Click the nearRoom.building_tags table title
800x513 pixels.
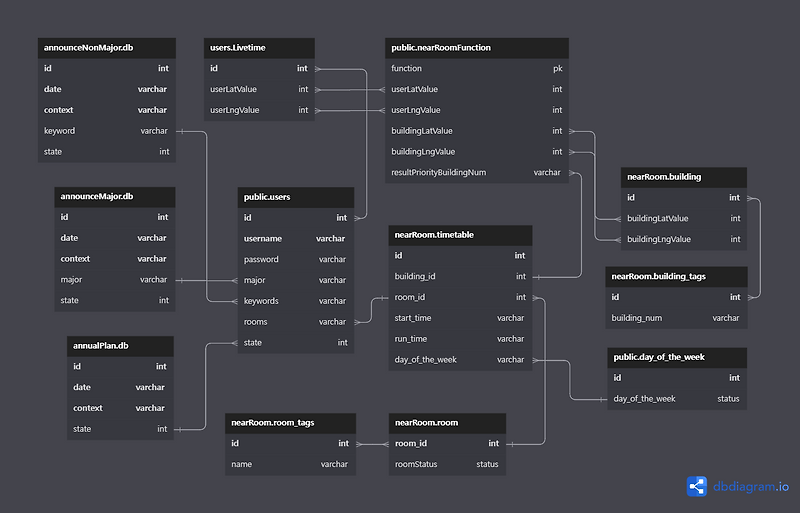tap(658, 276)
